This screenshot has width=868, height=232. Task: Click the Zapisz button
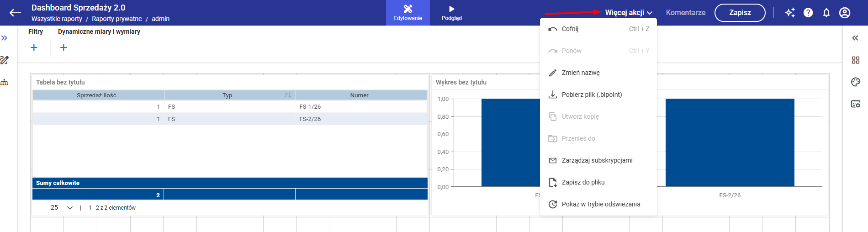(740, 13)
